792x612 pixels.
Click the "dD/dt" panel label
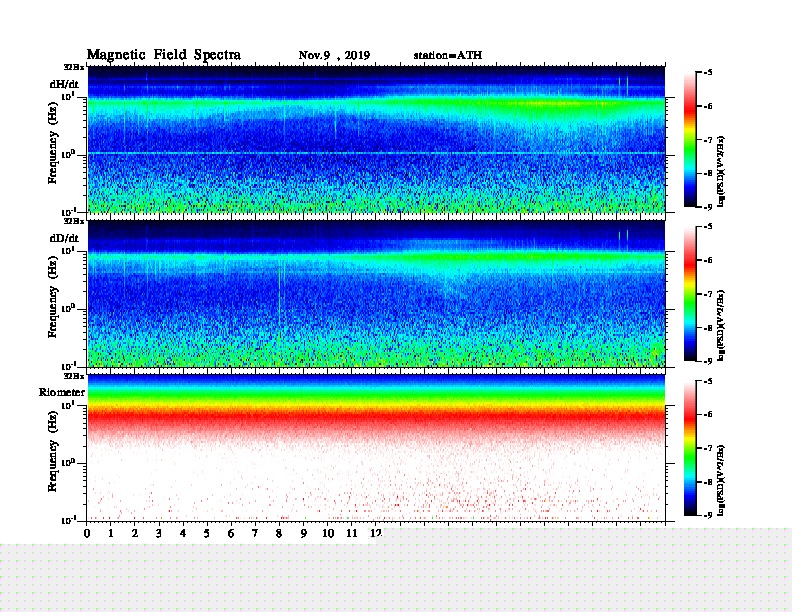pos(64,238)
